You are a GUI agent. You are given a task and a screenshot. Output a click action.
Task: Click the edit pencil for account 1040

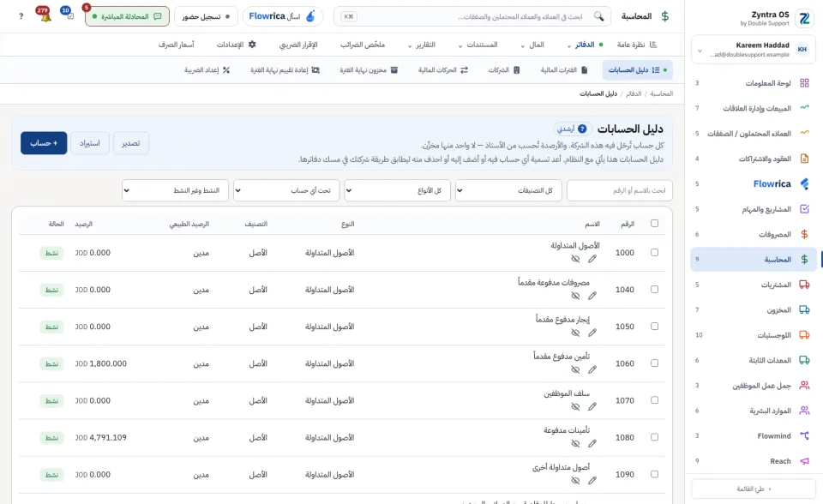[592, 296]
